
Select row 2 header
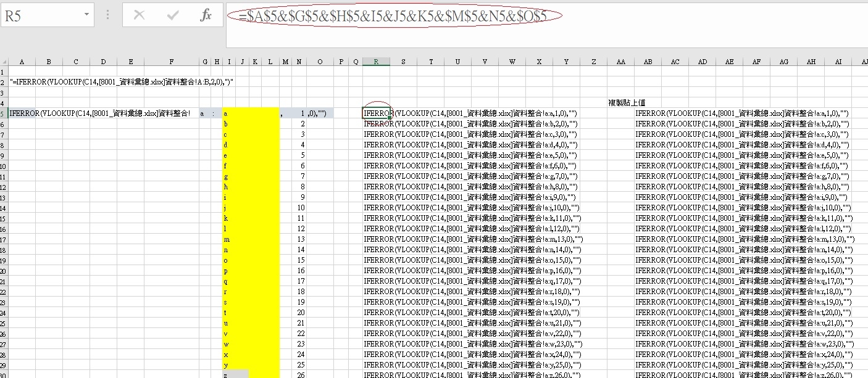[4, 81]
